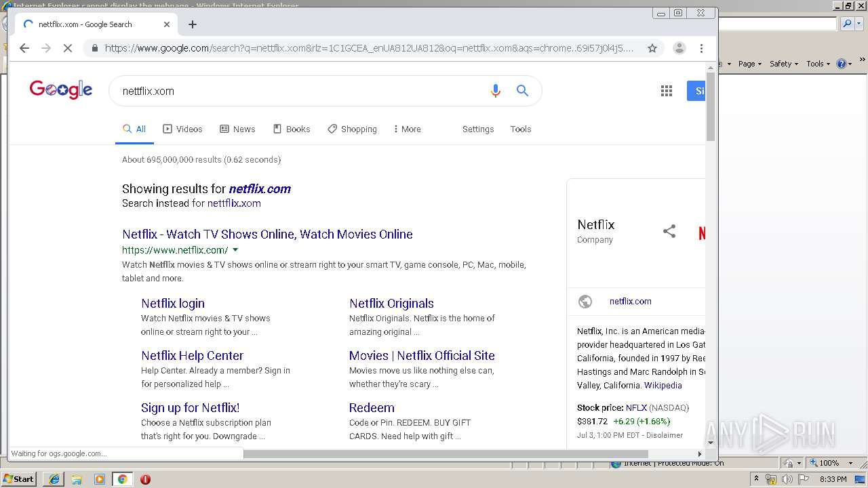
Task: Click the Internet Explorer Help icon
Action: 844,64
